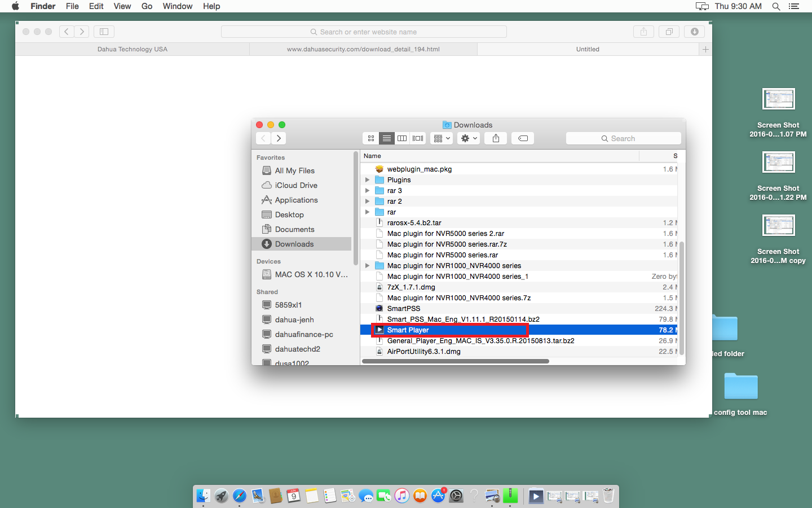
Task: Click the Finder window Search field
Action: 623,138
